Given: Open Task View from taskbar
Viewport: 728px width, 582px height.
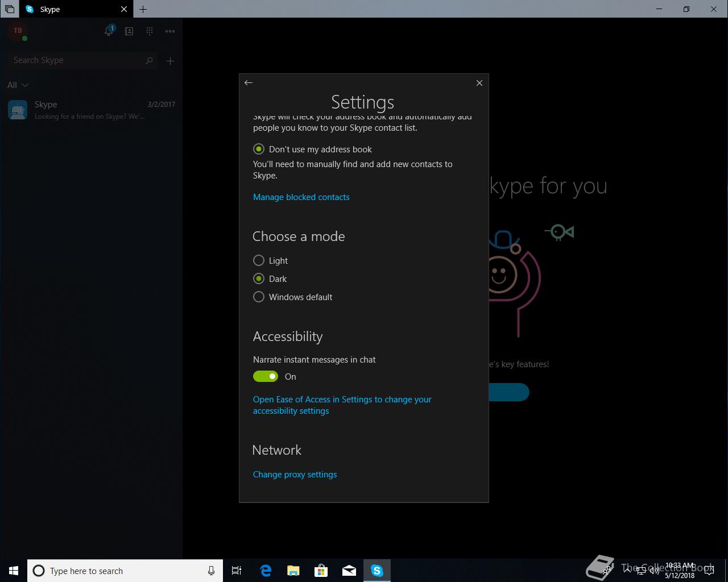Looking at the screenshot, I should point(237,571).
